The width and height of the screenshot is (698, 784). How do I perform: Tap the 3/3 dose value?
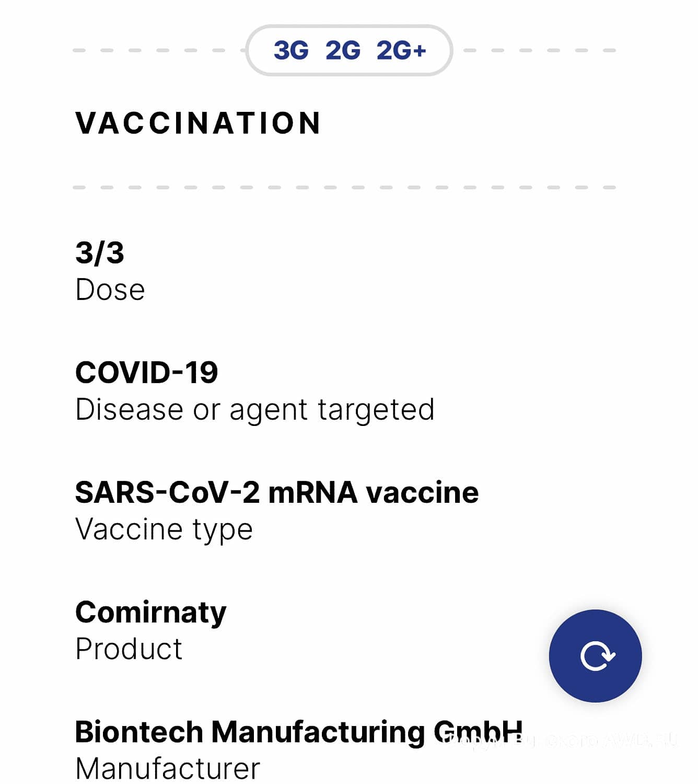[100, 253]
